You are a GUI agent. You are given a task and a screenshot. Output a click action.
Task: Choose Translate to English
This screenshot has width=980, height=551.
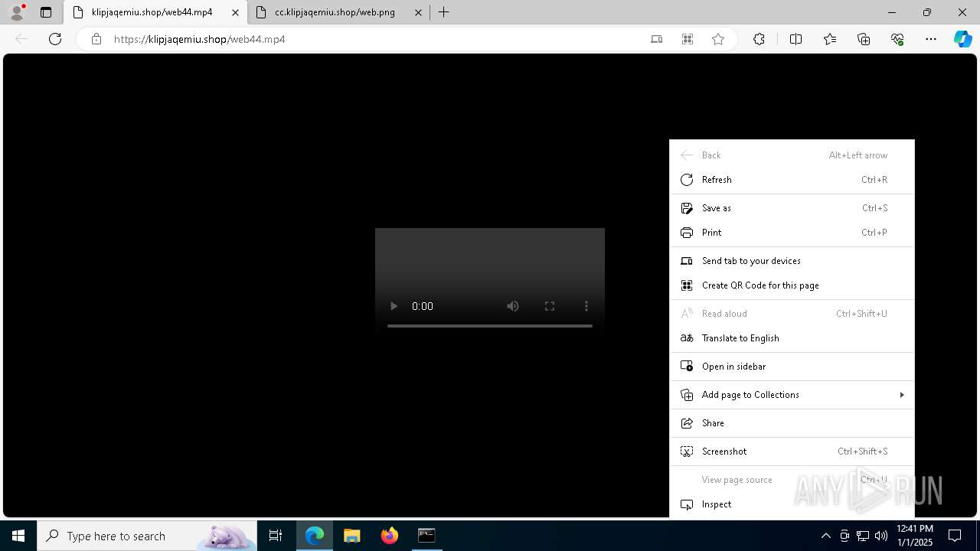click(792, 338)
